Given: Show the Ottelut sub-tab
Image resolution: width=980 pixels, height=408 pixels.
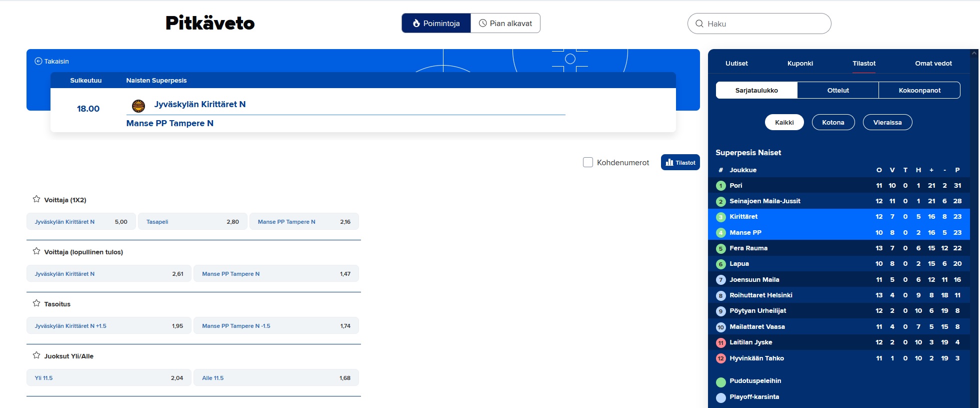Looking at the screenshot, I should click(838, 90).
